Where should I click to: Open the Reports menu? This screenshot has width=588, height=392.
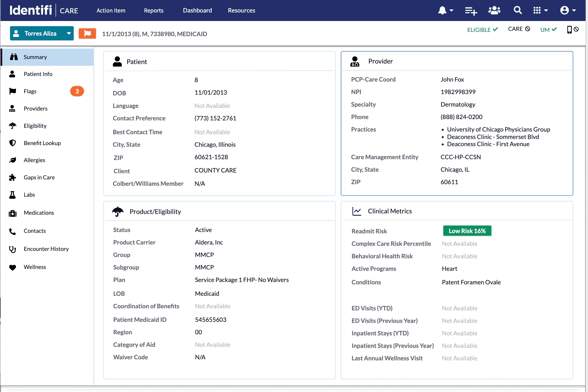click(154, 10)
